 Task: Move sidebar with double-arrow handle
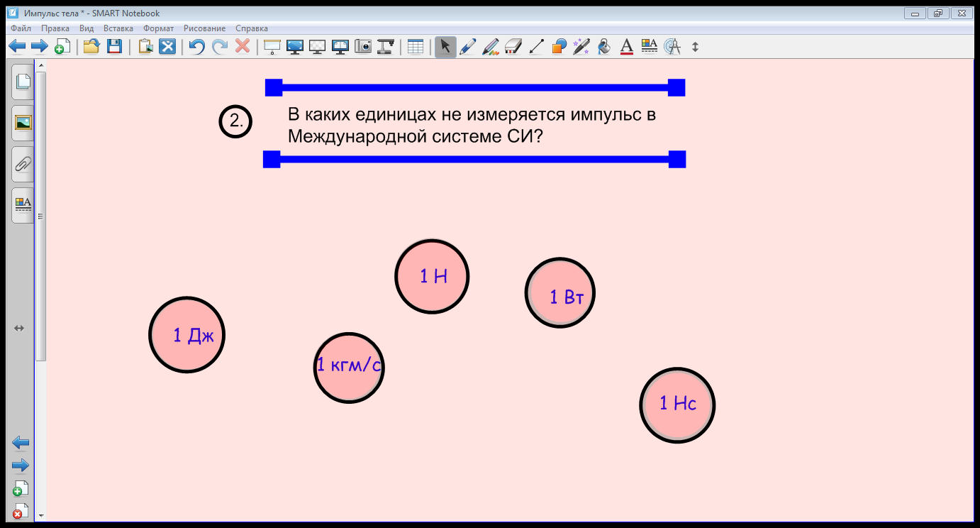tap(19, 328)
